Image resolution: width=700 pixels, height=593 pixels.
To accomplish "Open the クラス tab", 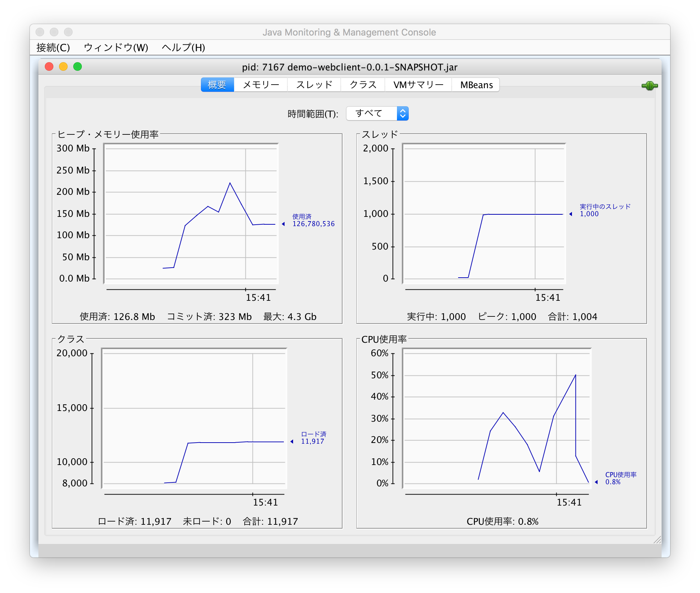I will click(362, 85).
